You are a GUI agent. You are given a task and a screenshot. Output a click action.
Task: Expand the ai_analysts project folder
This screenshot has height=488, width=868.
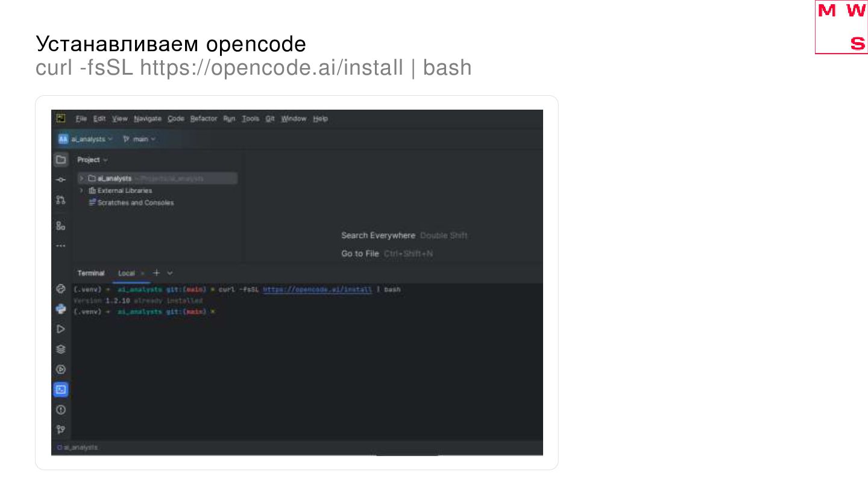tap(81, 178)
